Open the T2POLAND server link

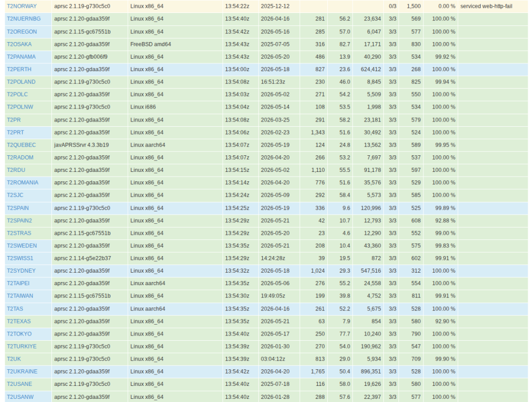tap(21, 82)
